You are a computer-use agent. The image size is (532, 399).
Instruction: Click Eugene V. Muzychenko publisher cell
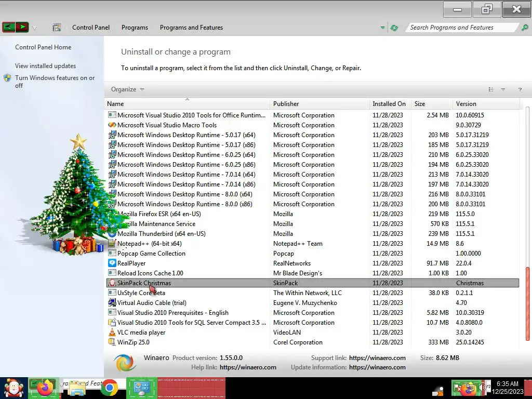point(305,303)
